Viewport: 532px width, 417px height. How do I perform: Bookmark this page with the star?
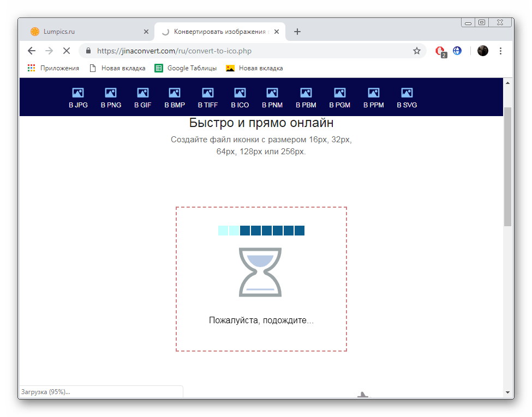(x=417, y=51)
